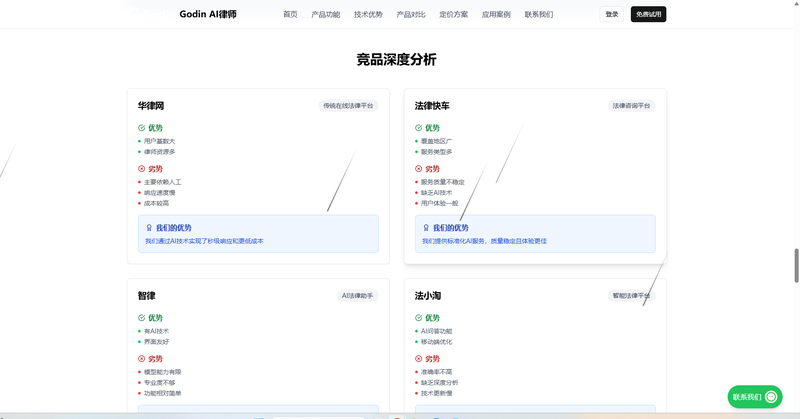Viewport: 800px width, 419px height.
Task: Click the green check icon beside 法律快车 优势
Action: [x=418, y=128]
